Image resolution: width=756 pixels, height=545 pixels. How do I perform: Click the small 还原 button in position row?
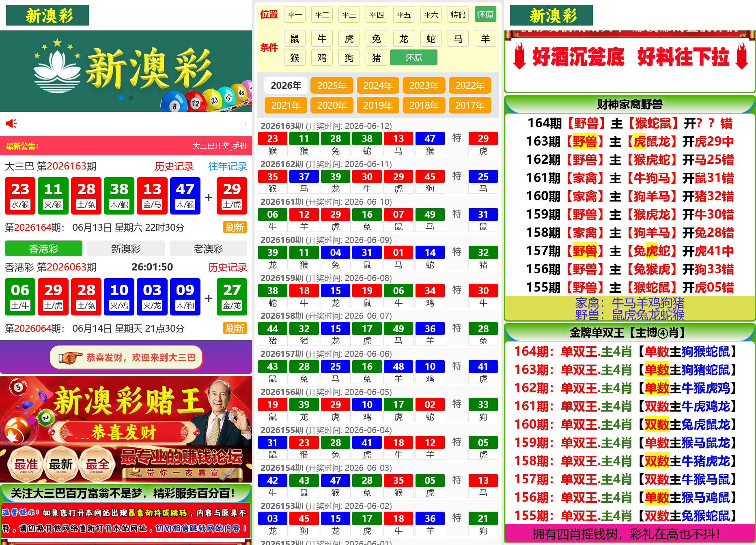[485, 15]
